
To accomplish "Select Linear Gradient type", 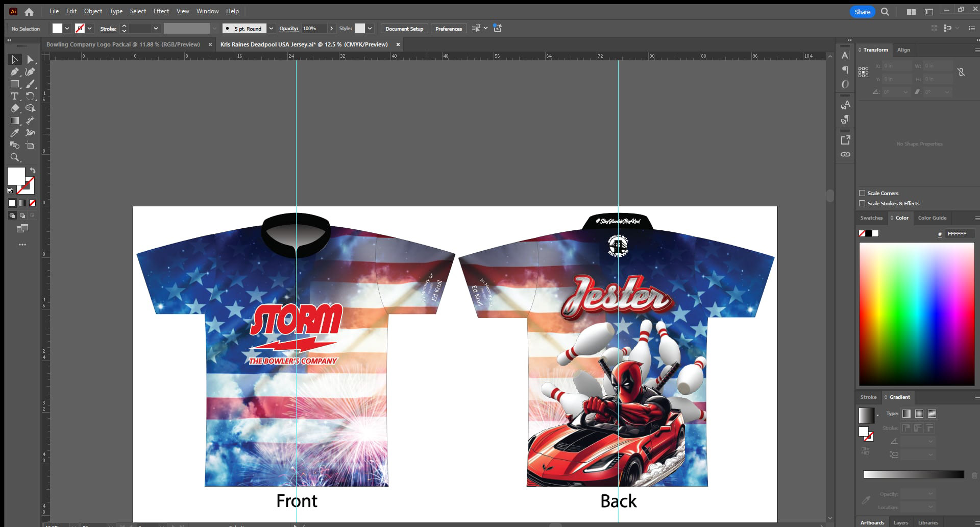I will point(906,414).
